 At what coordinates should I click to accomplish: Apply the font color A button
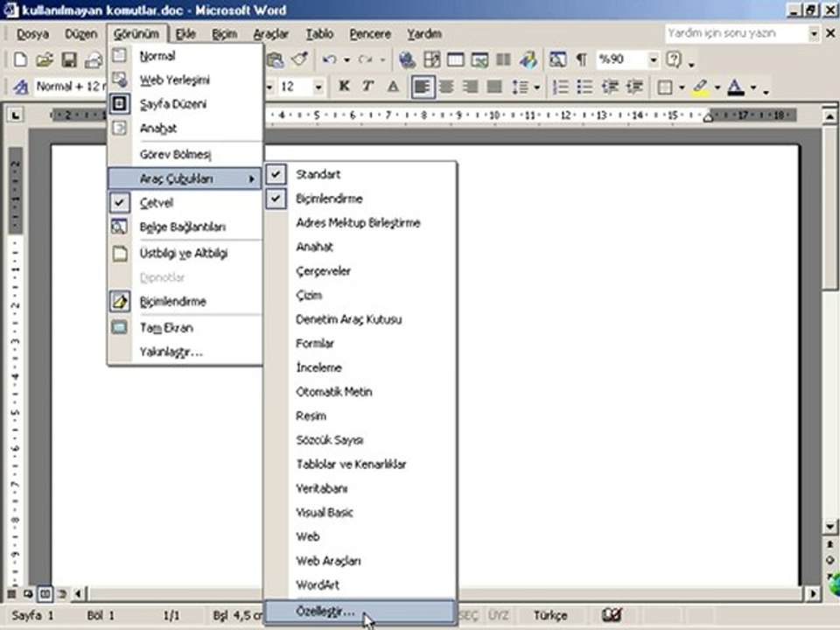(736, 87)
